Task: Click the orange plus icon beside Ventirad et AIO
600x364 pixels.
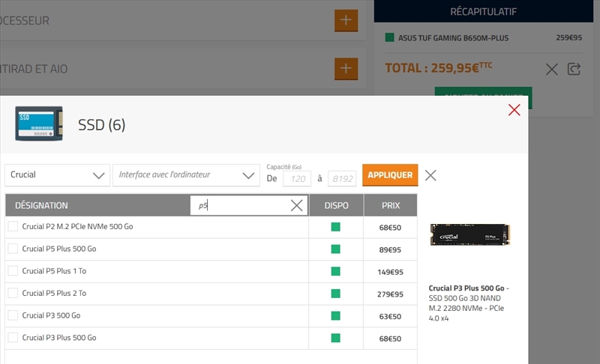Action: point(345,68)
